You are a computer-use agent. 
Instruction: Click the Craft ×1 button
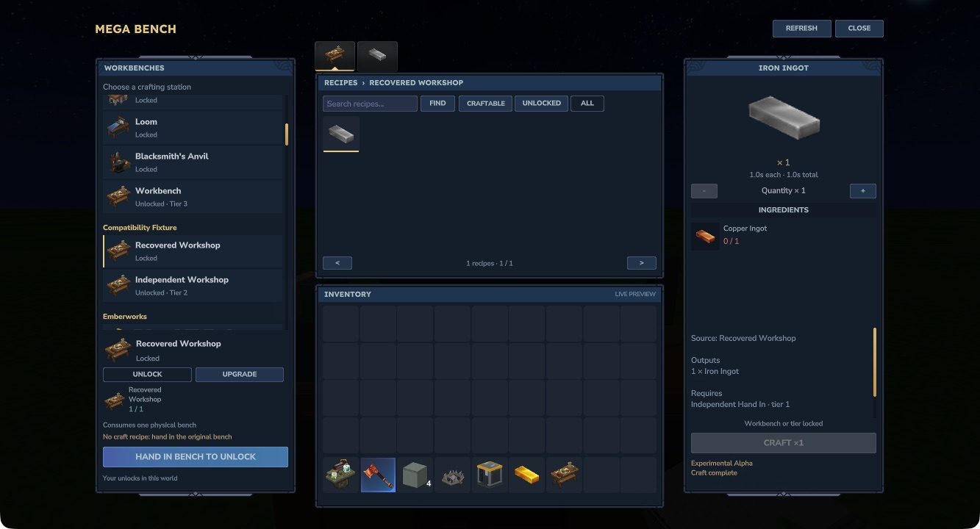pyautogui.click(x=784, y=443)
